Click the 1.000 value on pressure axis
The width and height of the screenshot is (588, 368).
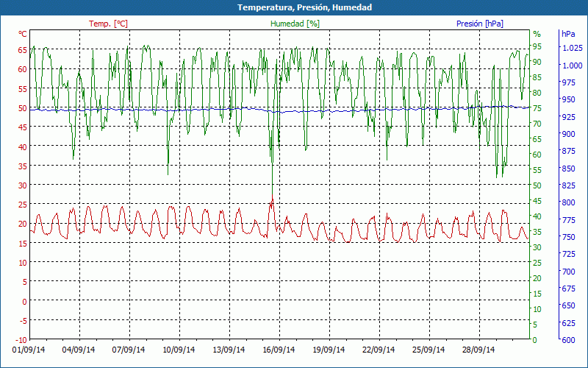pyautogui.click(x=573, y=66)
